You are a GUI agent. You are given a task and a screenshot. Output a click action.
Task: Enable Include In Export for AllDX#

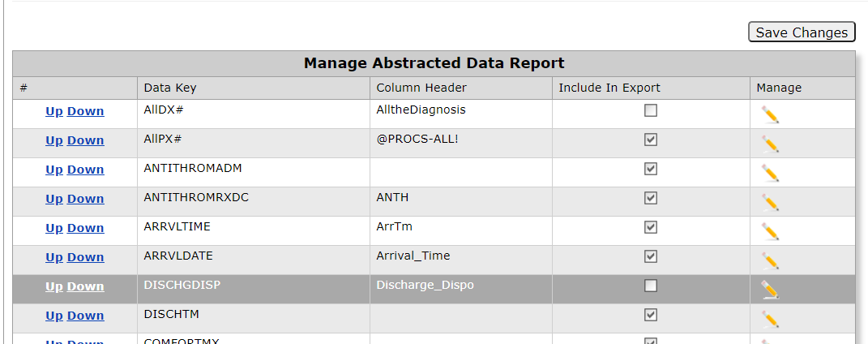(651, 110)
